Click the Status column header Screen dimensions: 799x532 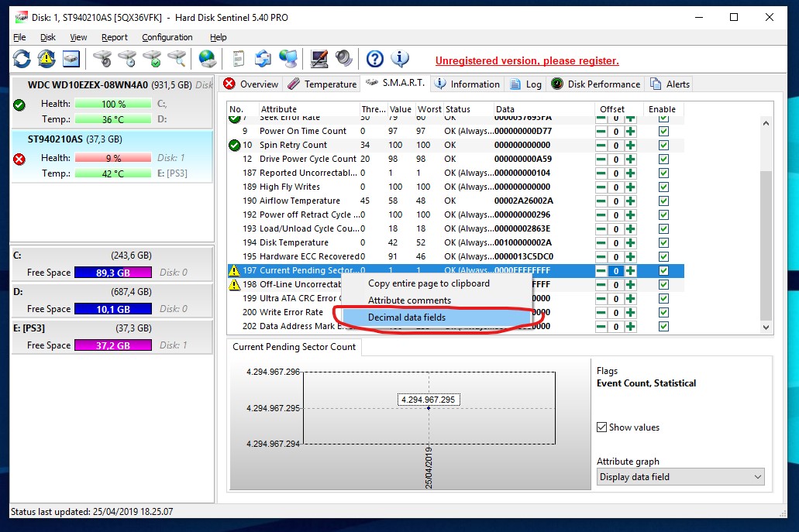click(468, 109)
